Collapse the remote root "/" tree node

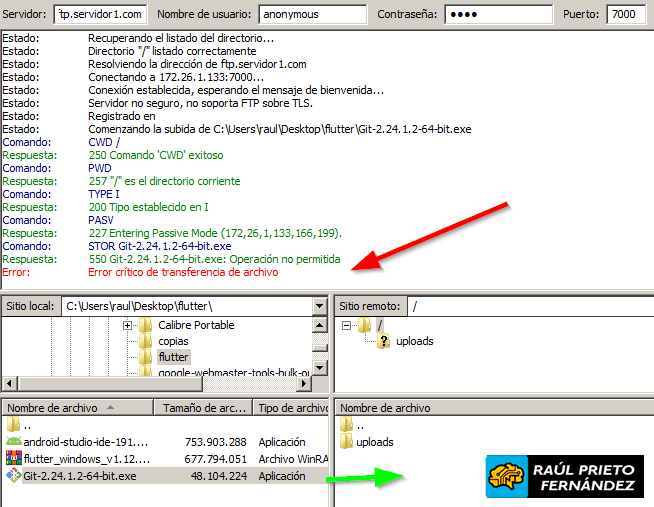click(347, 325)
